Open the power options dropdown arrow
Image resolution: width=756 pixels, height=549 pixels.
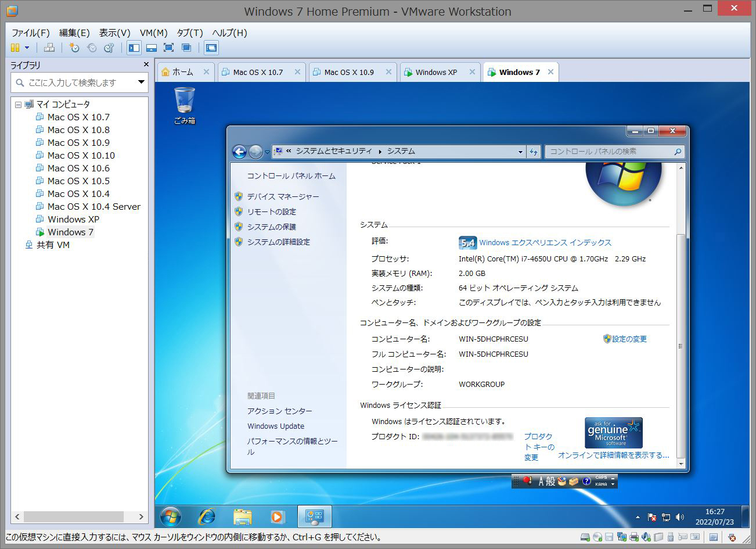(x=27, y=48)
